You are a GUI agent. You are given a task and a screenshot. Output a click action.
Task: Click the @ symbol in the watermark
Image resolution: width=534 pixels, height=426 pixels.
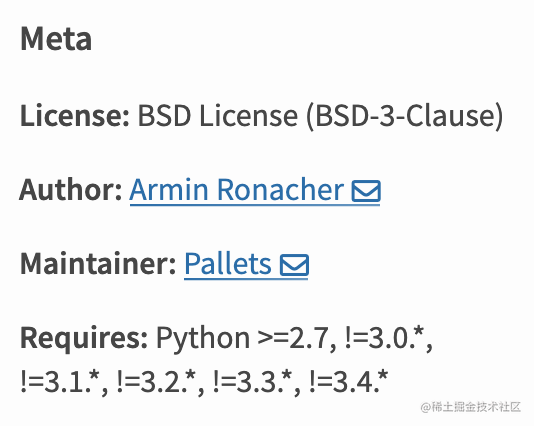(x=425, y=407)
